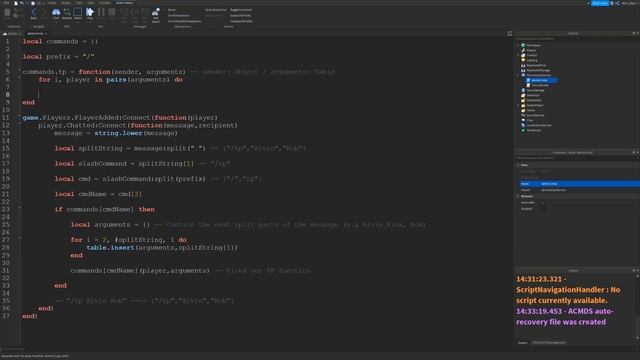640x360 pixels.
Task: Open the File menu
Action: point(6,3)
